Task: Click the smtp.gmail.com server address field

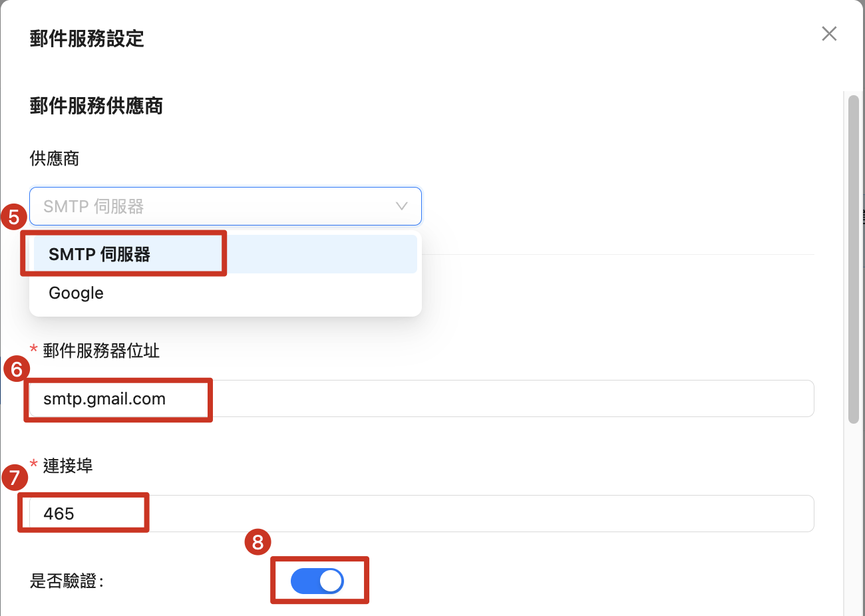Action: pyautogui.click(x=419, y=399)
